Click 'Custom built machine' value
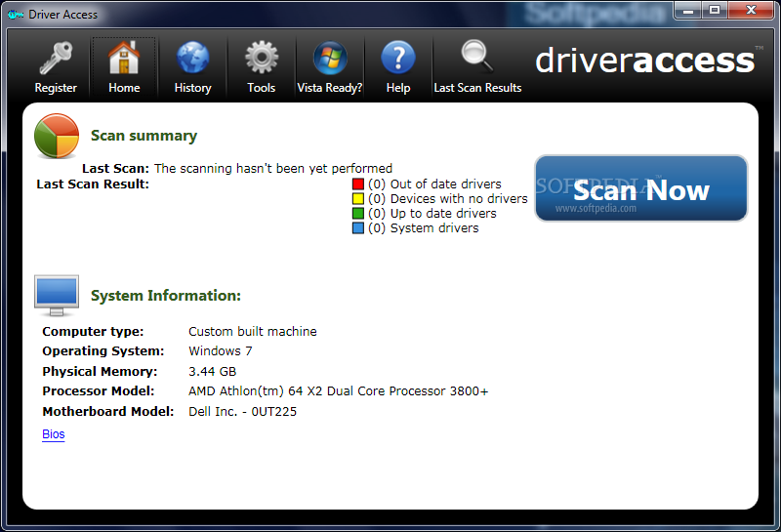This screenshot has height=532, width=781. pos(253,331)
